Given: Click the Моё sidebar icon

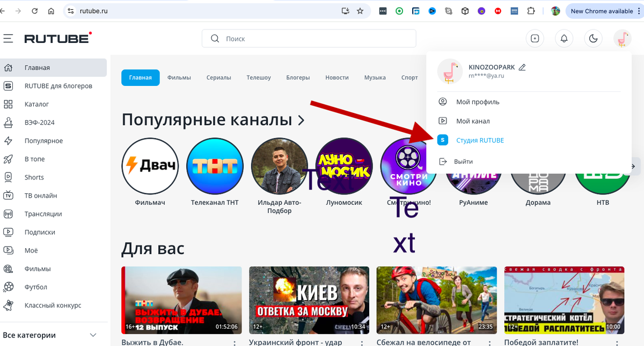Looking at the screenshot, I should tap(9, 250).
